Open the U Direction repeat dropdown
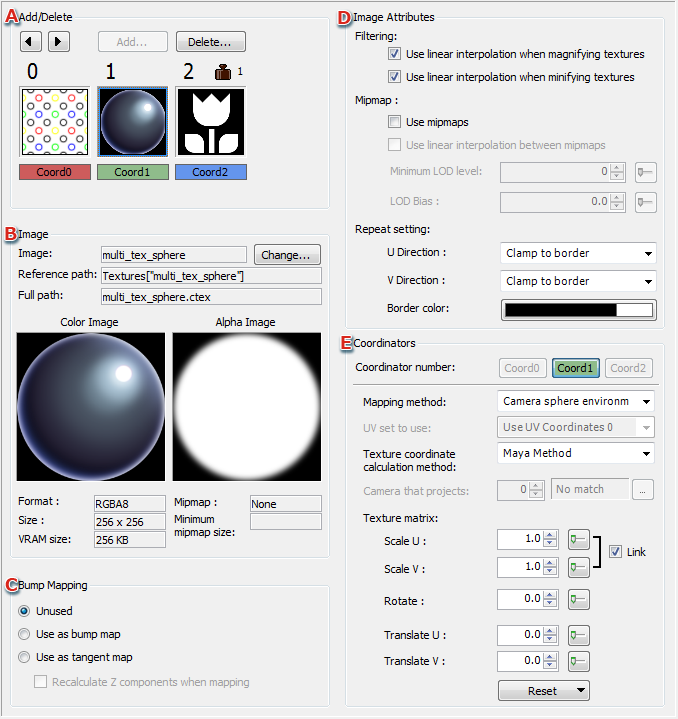Image resolution: width=678 pixels, height=719 pixels. click(577, 253)
